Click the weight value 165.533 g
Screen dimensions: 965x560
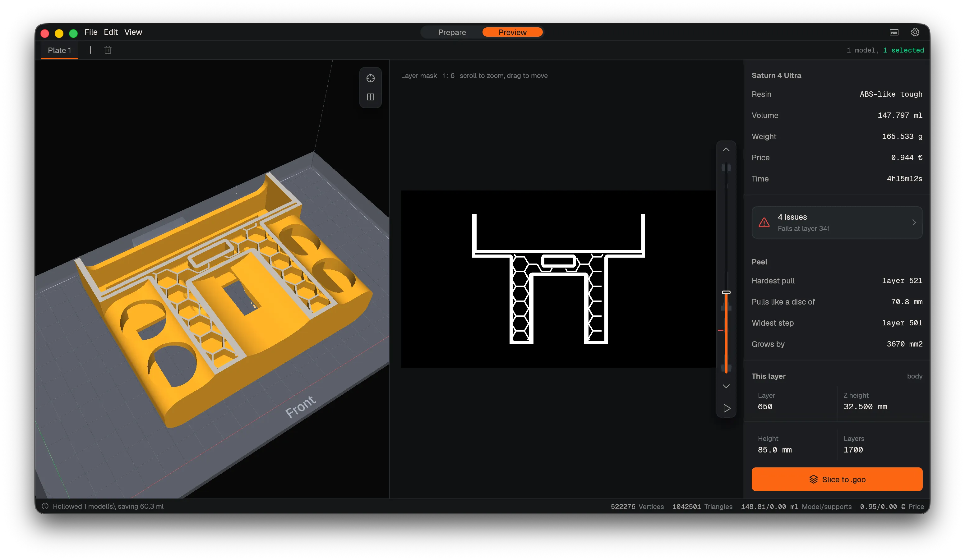click(902, 136)
